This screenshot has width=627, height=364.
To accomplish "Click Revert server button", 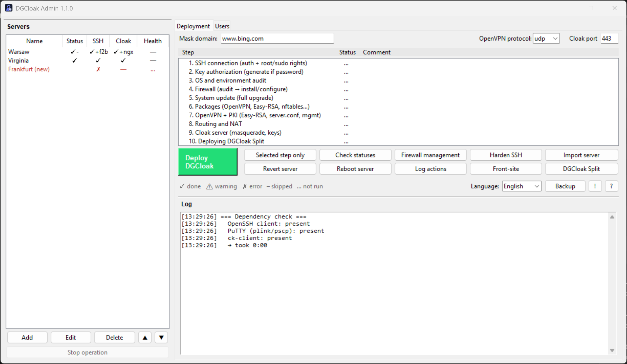I will coord(280,169).
